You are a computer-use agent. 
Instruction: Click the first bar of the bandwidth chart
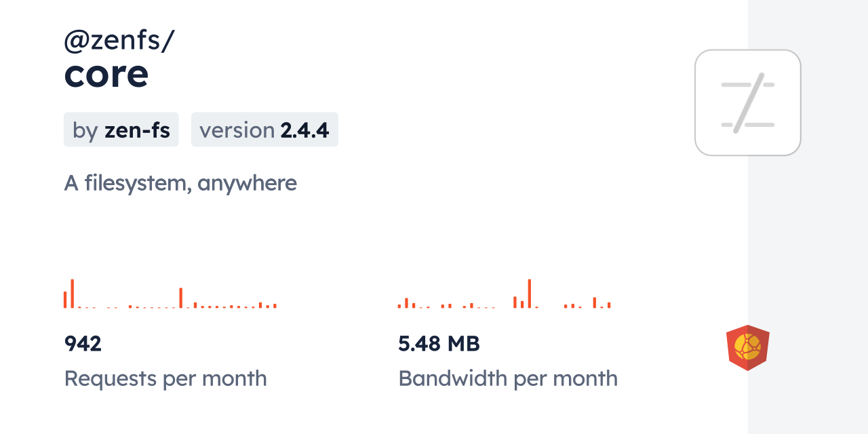point(399,307)
